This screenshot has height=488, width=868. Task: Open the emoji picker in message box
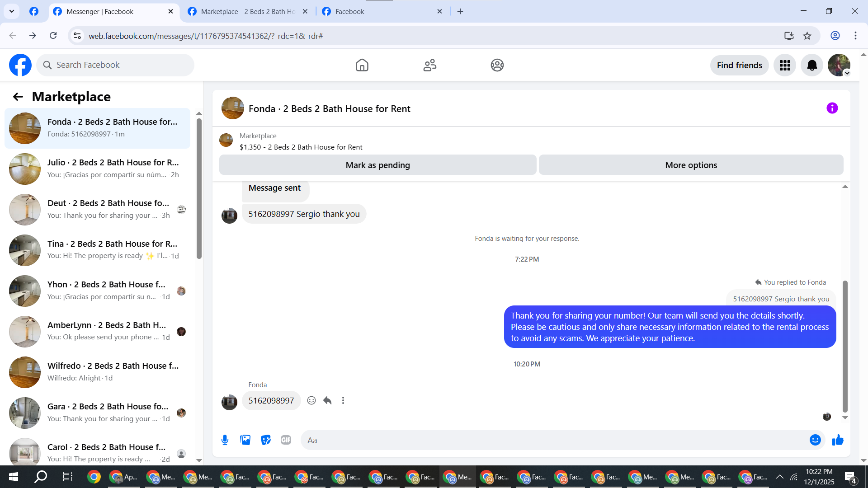coord(815,440)
